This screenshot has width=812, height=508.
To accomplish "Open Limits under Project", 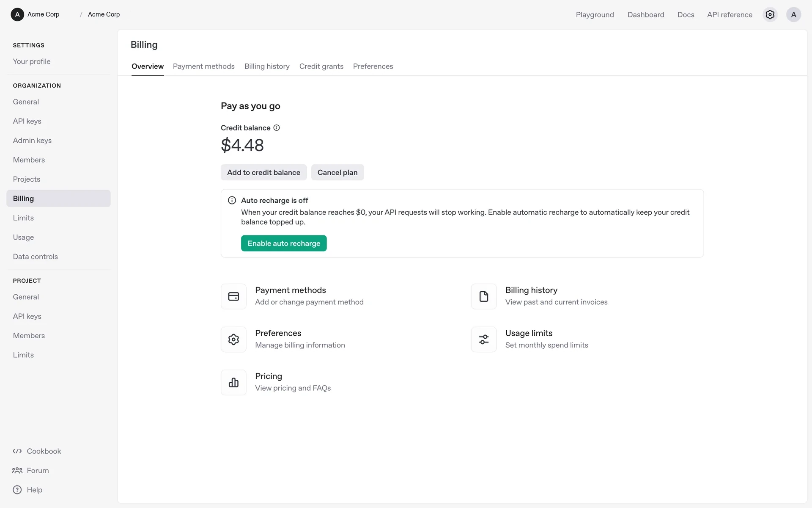I will tap(58, 355).
